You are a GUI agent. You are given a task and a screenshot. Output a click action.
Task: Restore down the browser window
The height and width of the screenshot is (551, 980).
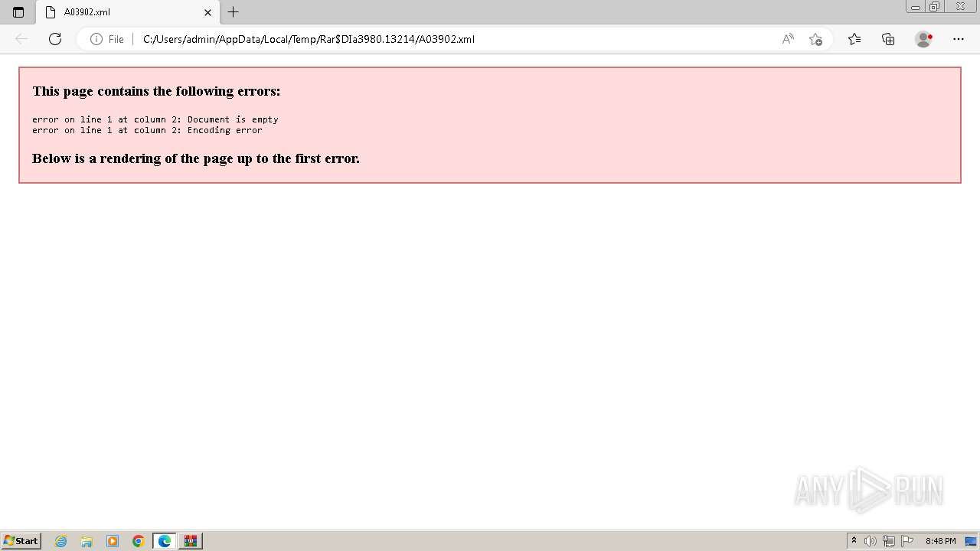point(935,7)
